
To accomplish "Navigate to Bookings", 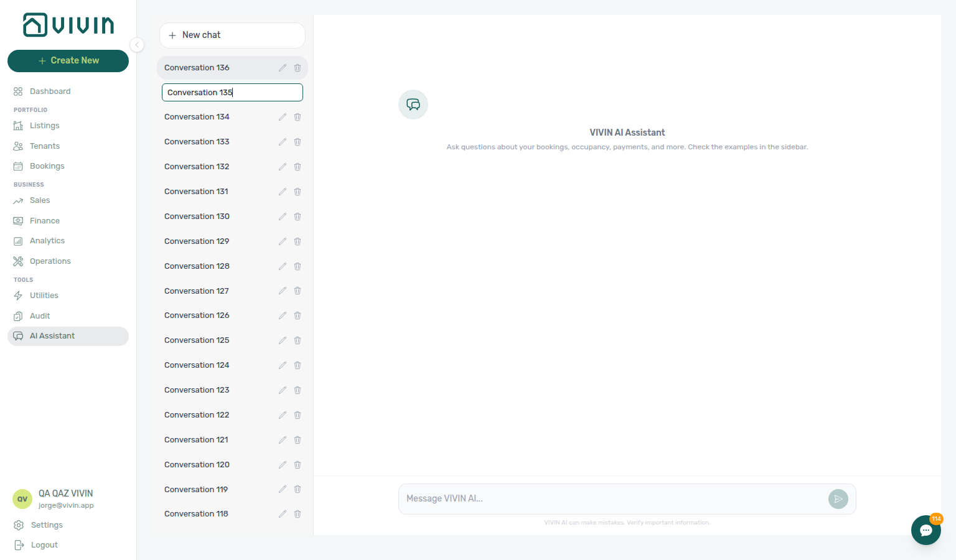I will point(68,166).
